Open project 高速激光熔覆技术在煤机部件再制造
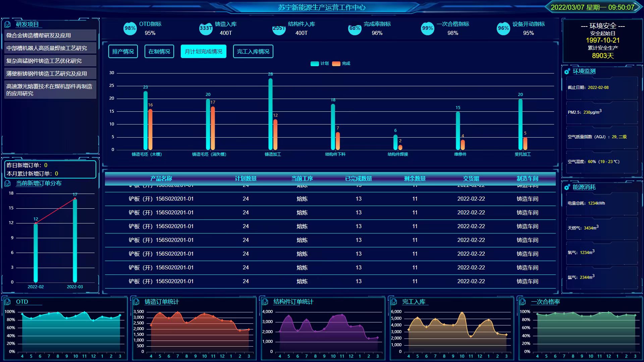The width and height of the screenshot is (644, 362). click(x=50, y=90)
